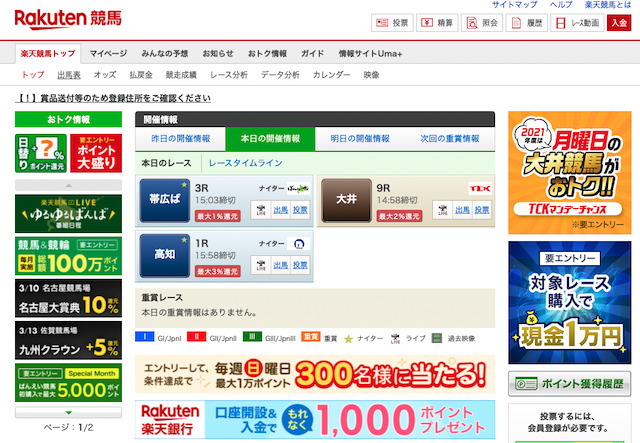The image size is (640, 443).
Task: Open the LIVE icon for 大井 9R
Action: click(x=443, y=210)
